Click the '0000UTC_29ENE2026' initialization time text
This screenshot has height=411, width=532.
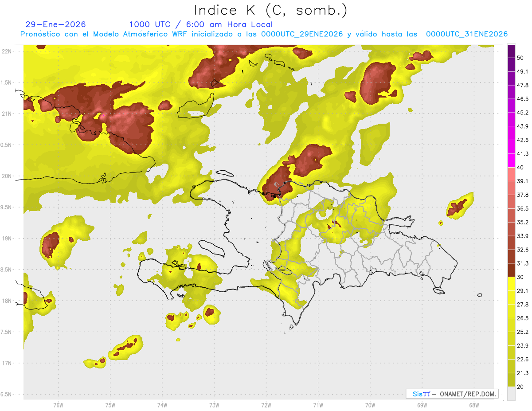point(302,34)
